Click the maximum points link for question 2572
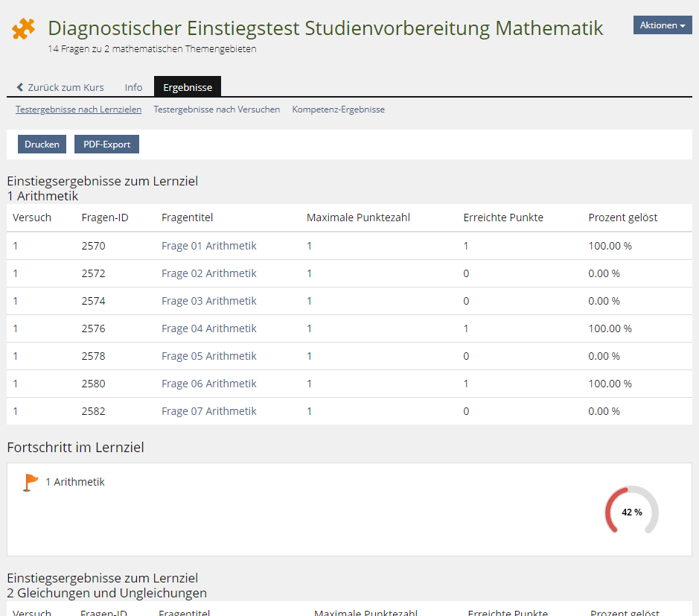Viewport: 699px width, 616px height. [309, 273]
